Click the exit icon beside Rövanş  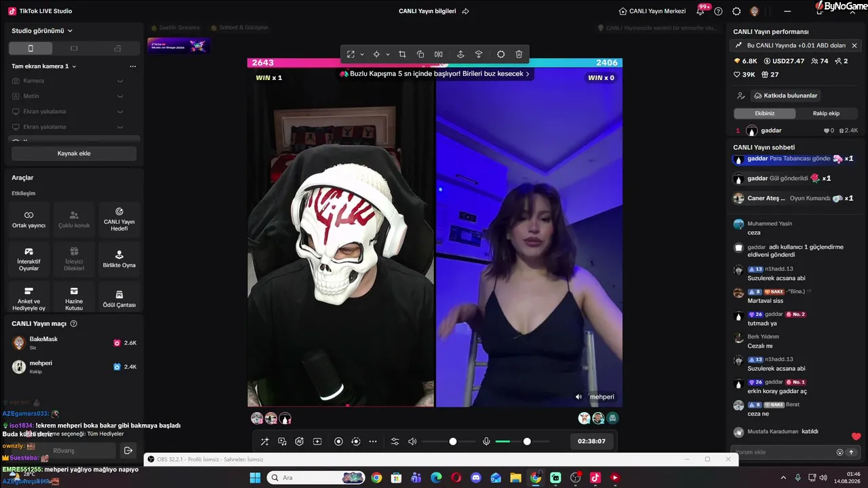click(x=128, y=451)
